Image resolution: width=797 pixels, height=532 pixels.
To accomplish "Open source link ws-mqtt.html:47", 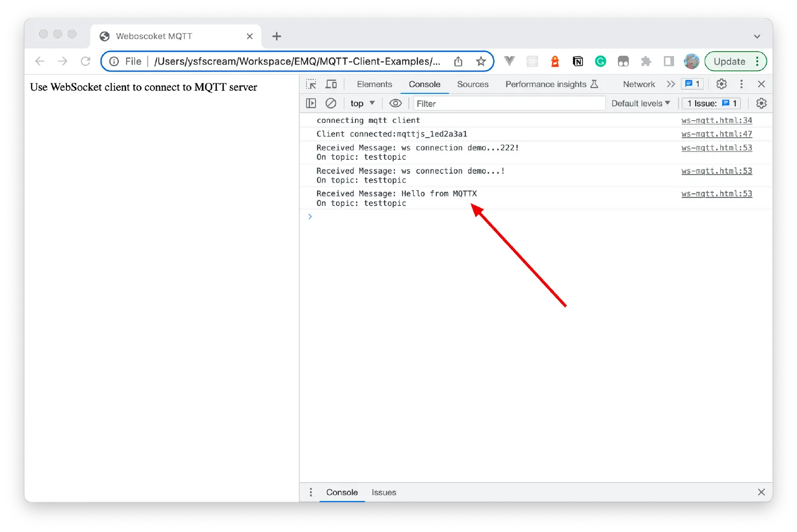I will coord(717,134).
